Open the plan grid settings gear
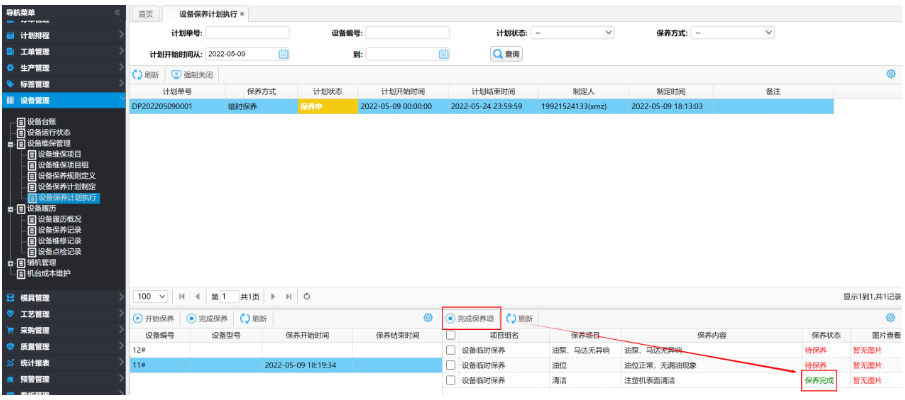905x400 pixels. (x=890, y=74)
